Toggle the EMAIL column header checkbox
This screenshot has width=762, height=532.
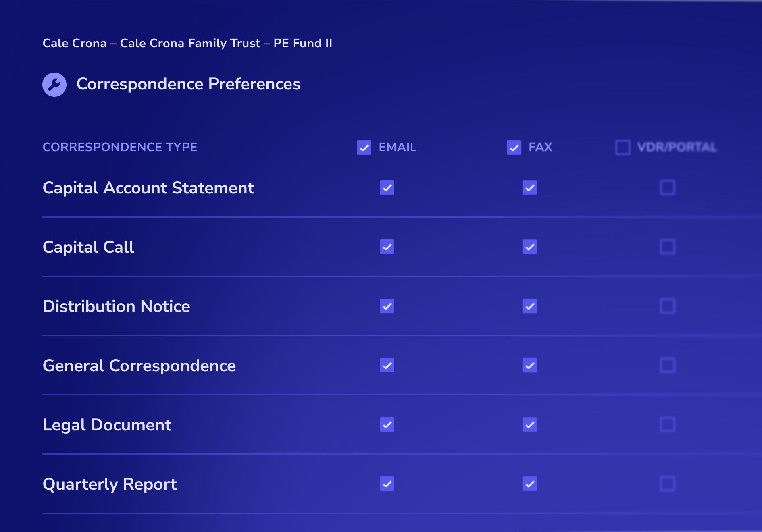pyautogui.click(x=364, y=148)
